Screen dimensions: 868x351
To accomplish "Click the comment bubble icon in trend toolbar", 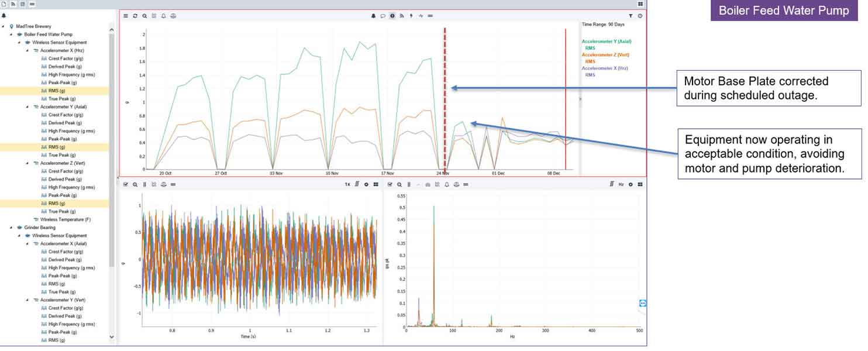I will point(383,16).
